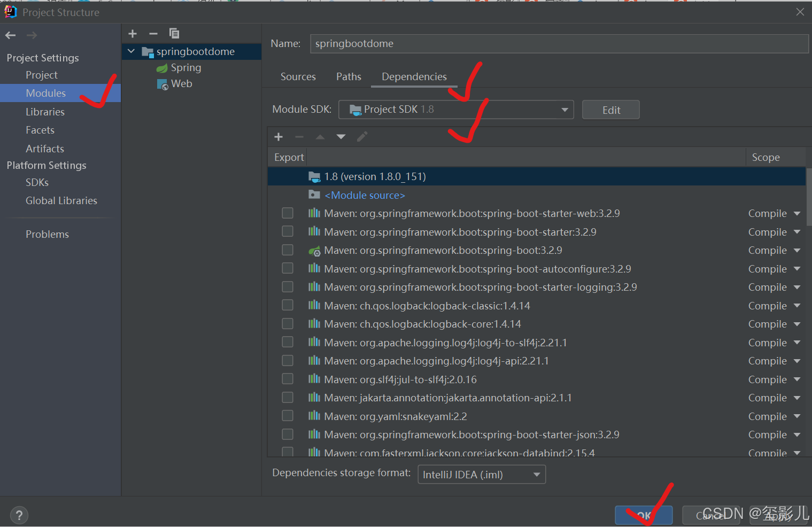Select the Module source row
This screenshot has height=528, width=812.
click(x=537, y=195)
